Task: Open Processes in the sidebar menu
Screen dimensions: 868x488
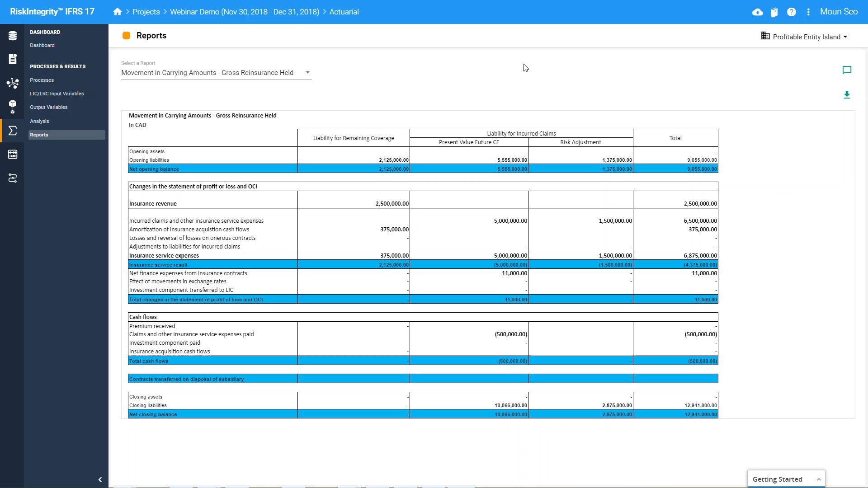Action: tap(42, 80)
